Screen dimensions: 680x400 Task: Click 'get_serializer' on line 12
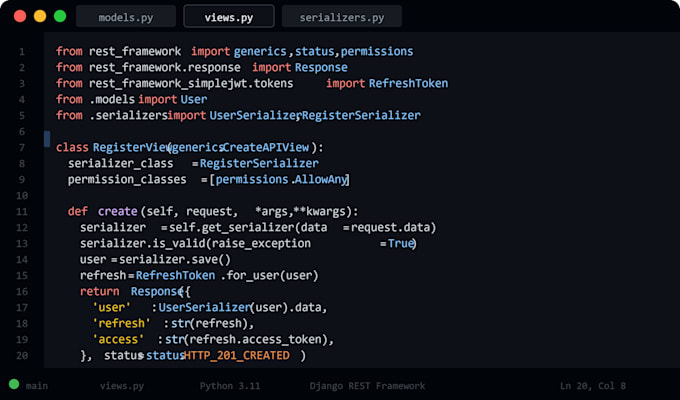[248, 228]
